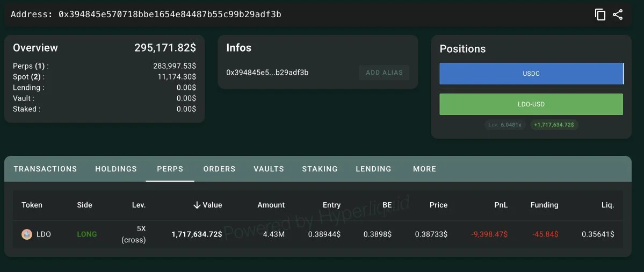Click the 283,997.53$ perps balance
This screenshot has height=272, width=644.
click(175, 66)
